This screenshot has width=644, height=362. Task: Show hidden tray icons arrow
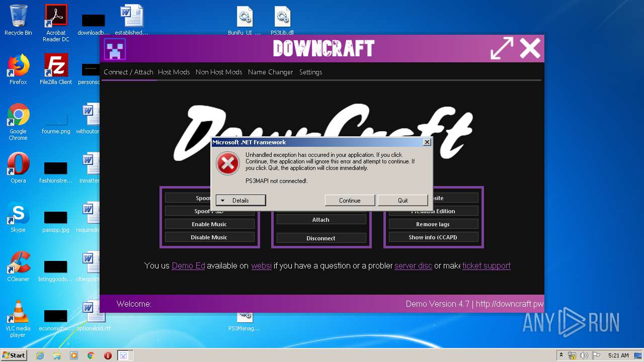click(x=561, y=355)
